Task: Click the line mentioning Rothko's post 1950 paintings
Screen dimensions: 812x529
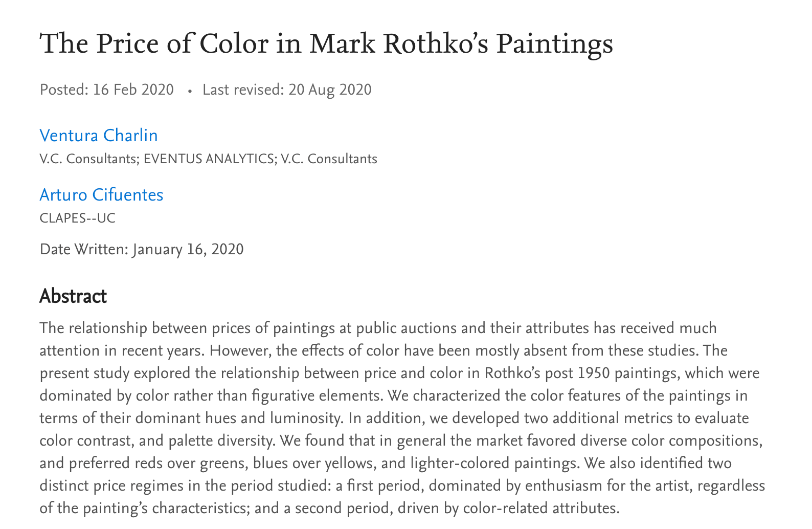Action: pos(399,373)
